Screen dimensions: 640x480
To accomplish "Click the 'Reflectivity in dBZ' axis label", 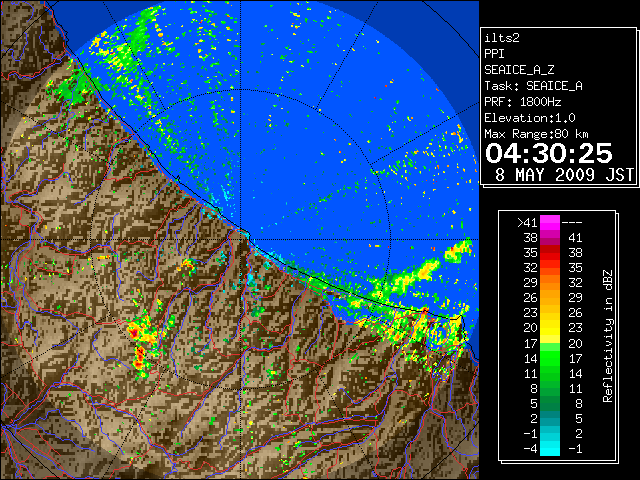I will [608, 336].
